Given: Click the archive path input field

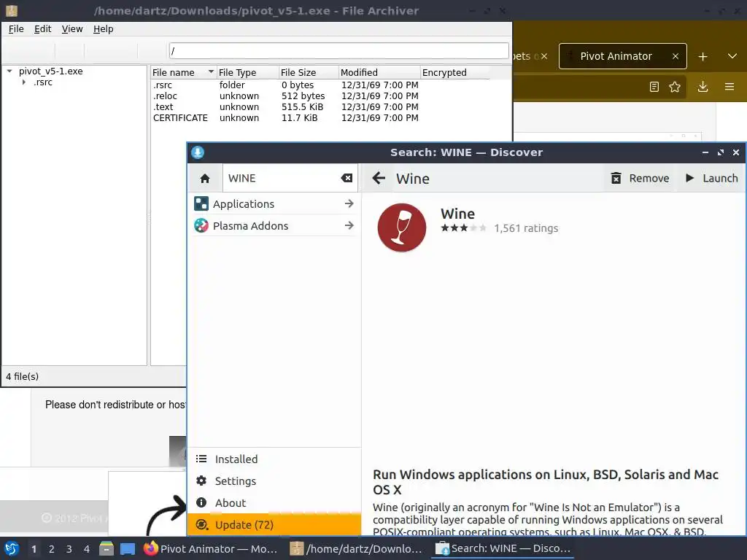Looking at the screenshot, I should point(338,50).
